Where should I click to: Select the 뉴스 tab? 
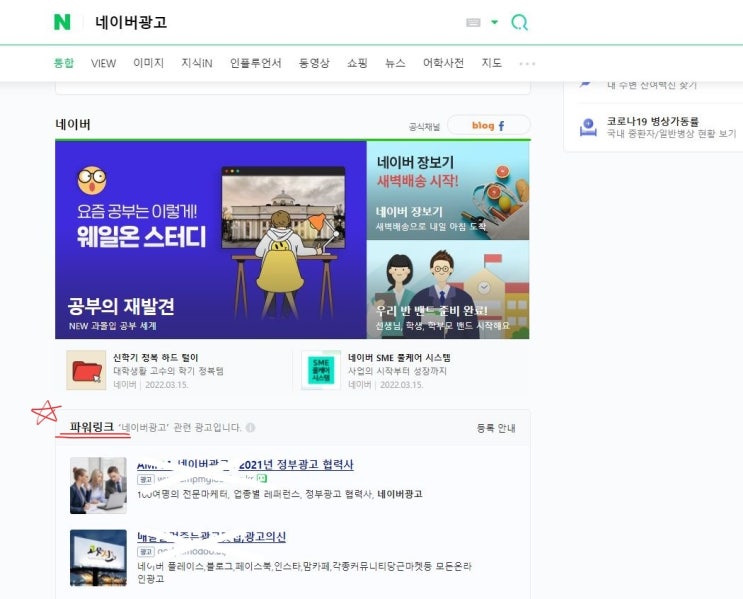[395, 63]
